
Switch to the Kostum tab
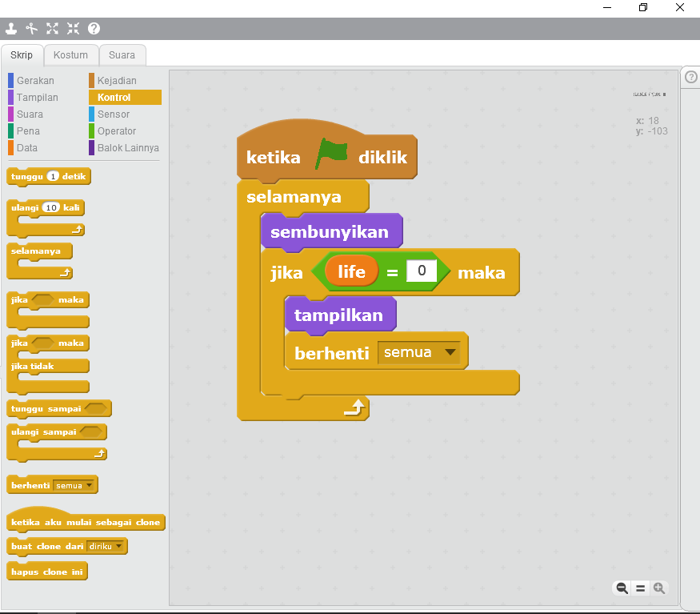coord(71,54)
